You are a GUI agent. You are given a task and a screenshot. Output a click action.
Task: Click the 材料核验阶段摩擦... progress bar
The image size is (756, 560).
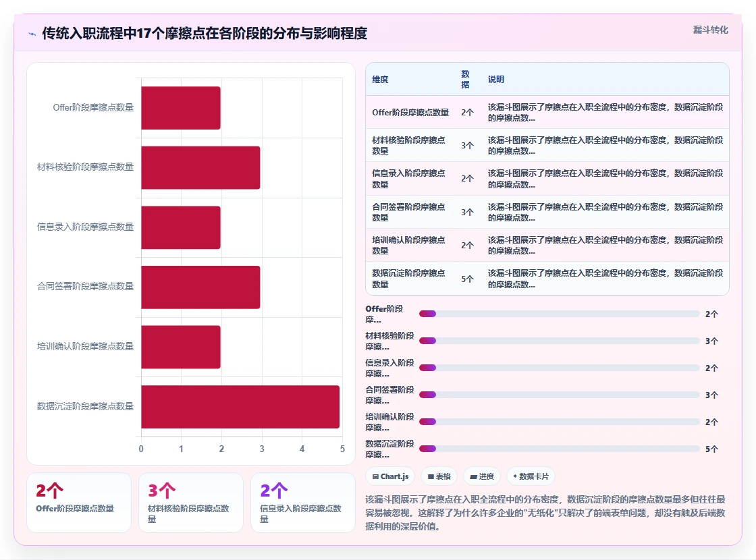point(560,341)
